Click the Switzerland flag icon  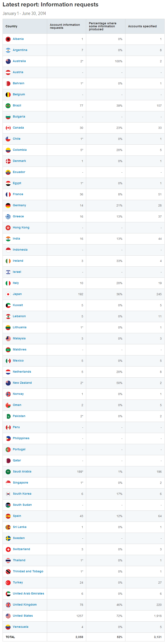[x=8, y=549]
